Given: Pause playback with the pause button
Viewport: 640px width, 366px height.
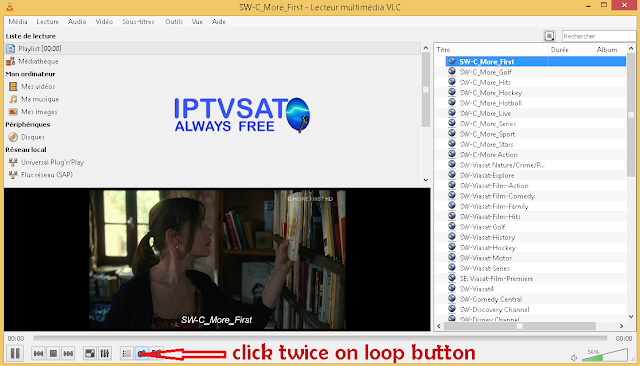Looking at the screenshot, I should point(15,353).
